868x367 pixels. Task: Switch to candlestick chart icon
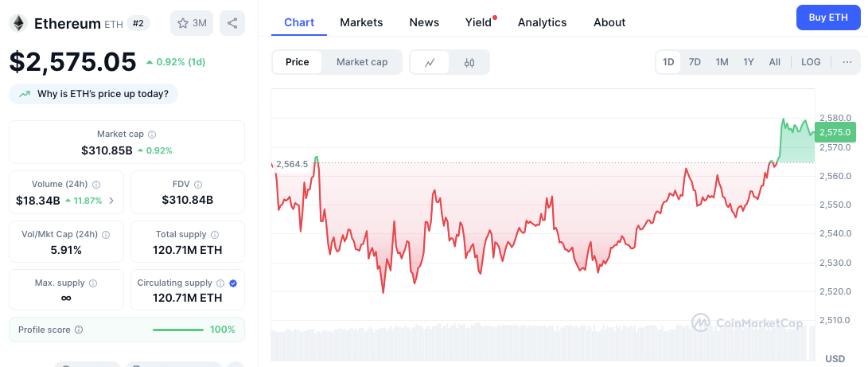469,62
